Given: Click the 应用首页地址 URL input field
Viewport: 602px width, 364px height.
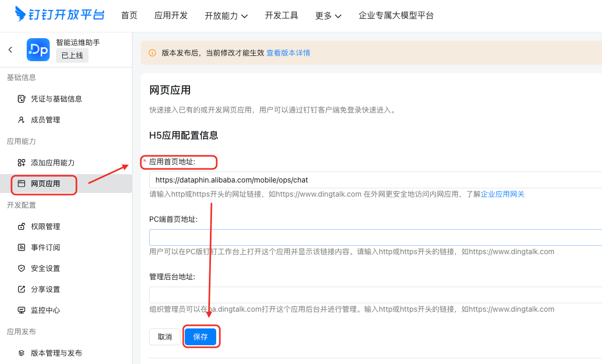Looking at the screenshot, I should click(x=375, y=180).
